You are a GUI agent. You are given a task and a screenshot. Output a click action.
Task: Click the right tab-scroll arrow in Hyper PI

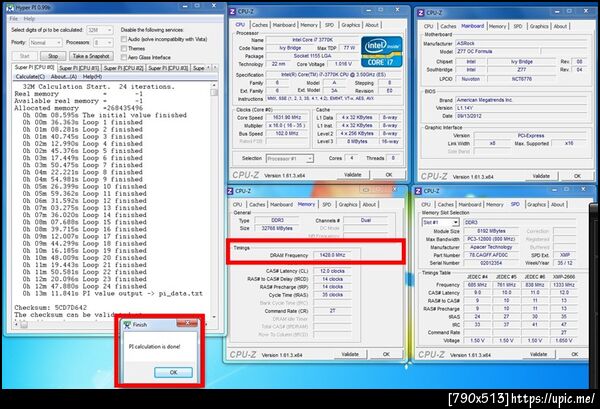tap(215, 67)
